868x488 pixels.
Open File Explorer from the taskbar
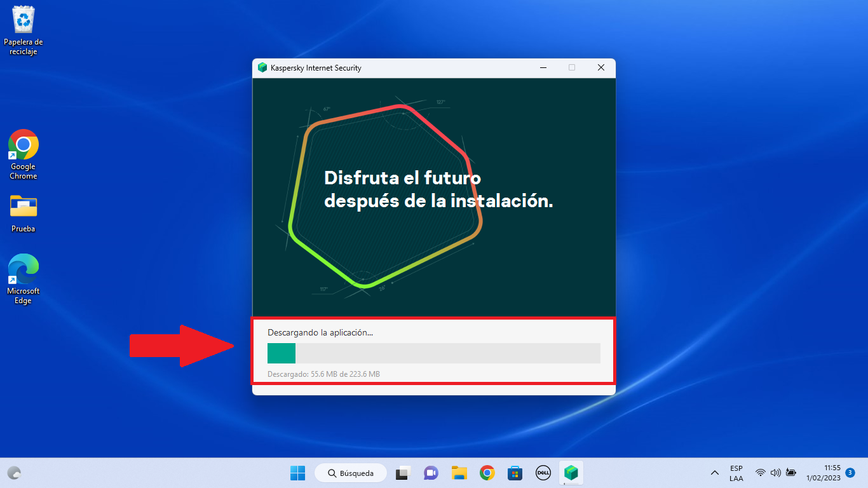[x=459, y=473]
